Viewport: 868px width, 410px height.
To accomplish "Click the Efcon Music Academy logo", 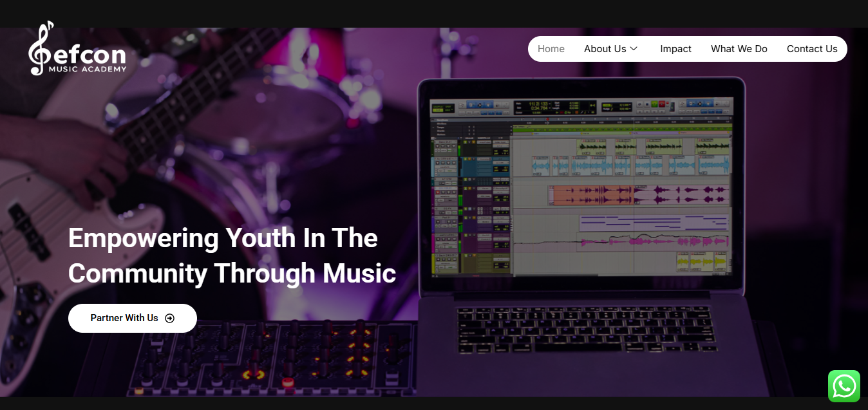I will [x=77, y=49].
